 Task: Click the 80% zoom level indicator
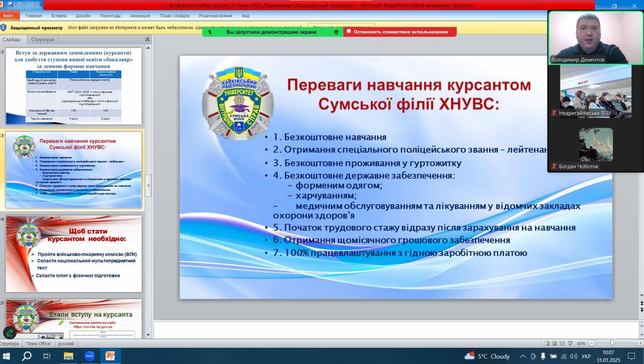pyautogui.click(x=581, y=343)
